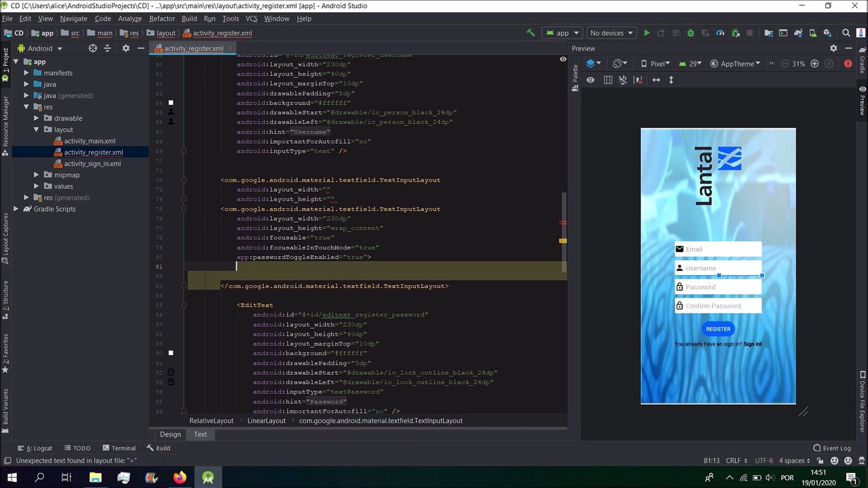The image size is (868, 488).
Task: Open the Search Everywhere magnifier icon
Action: (846, 33)
